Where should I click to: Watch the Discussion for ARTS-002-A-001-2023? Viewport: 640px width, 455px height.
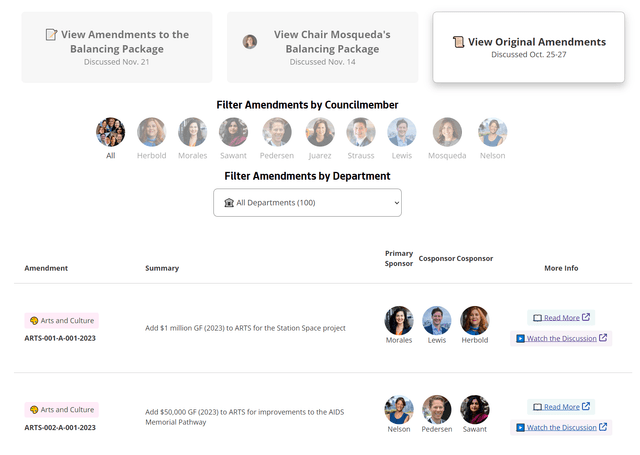(x=561, y=428)
